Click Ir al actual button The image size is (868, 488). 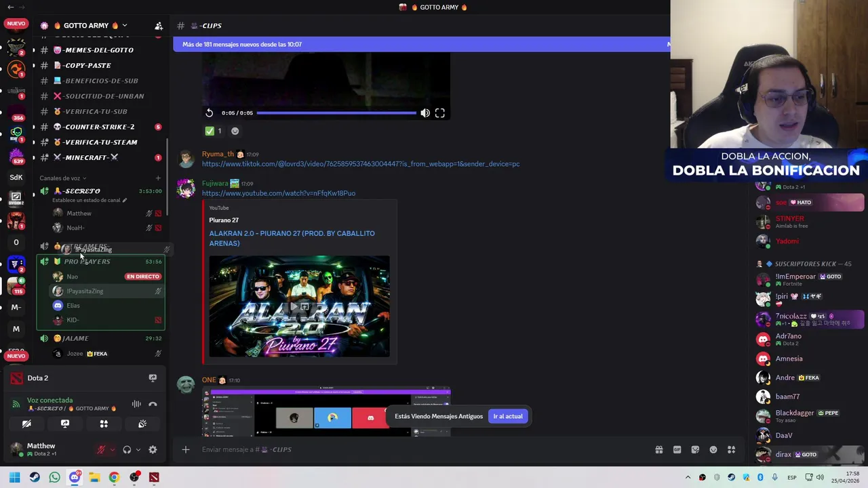[508, 416]
